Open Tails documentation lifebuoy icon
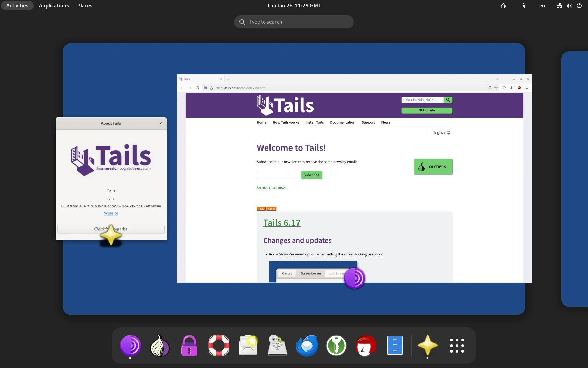 click(218, 346)
